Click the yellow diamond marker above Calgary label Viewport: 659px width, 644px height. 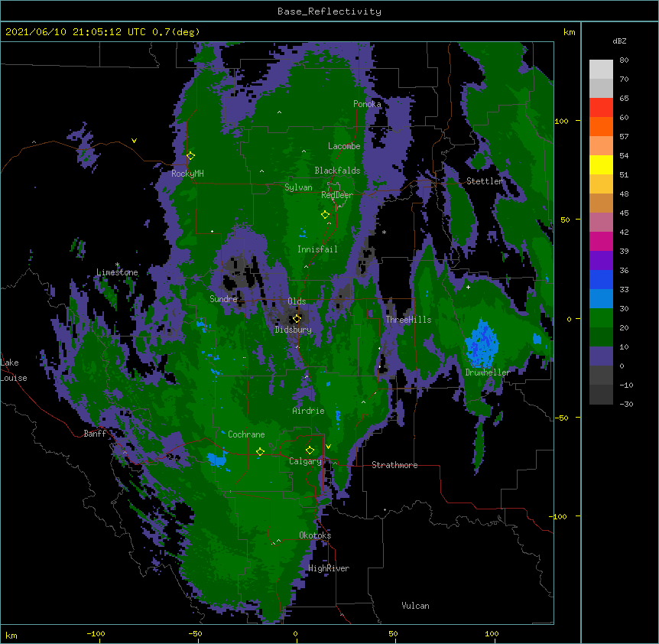point(310,450)
